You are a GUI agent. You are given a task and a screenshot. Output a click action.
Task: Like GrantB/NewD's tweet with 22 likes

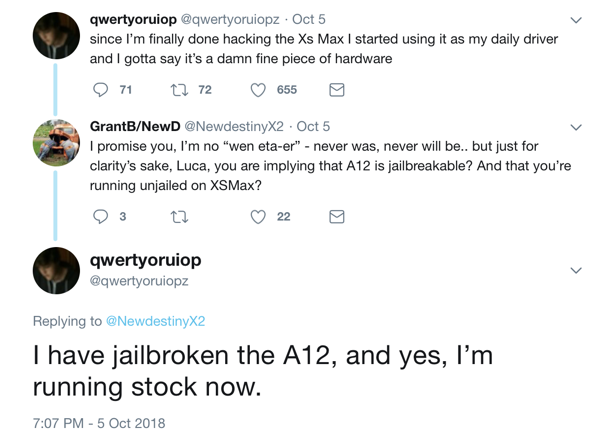pyautogui.click(x=258, y=217)
